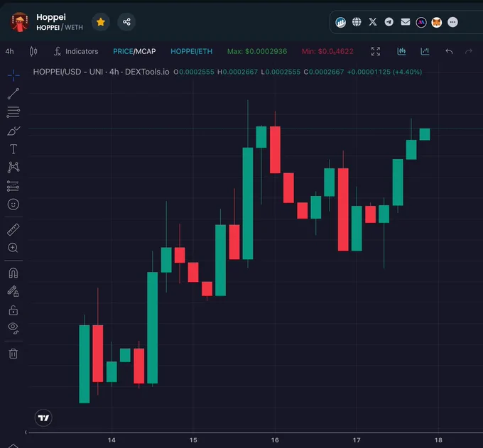Activate the zoom in tool

click(13, 248)
